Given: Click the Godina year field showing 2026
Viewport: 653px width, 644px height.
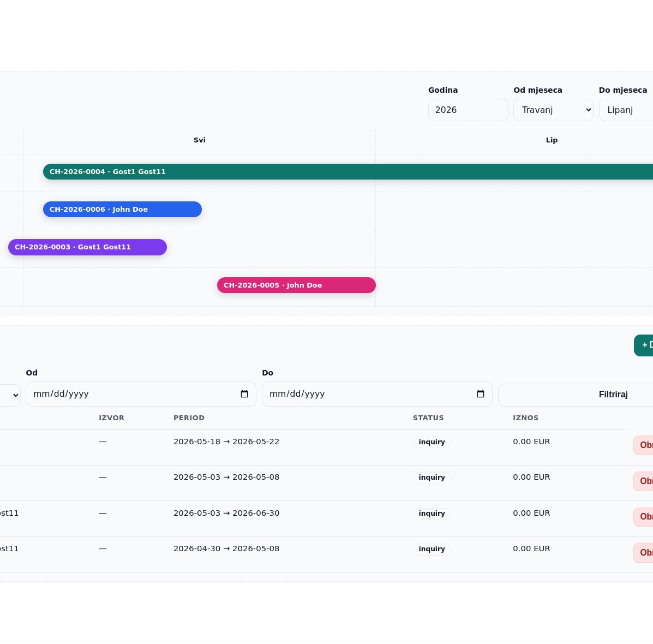Looking at the screenshot, I should click(x=468, y=110).
